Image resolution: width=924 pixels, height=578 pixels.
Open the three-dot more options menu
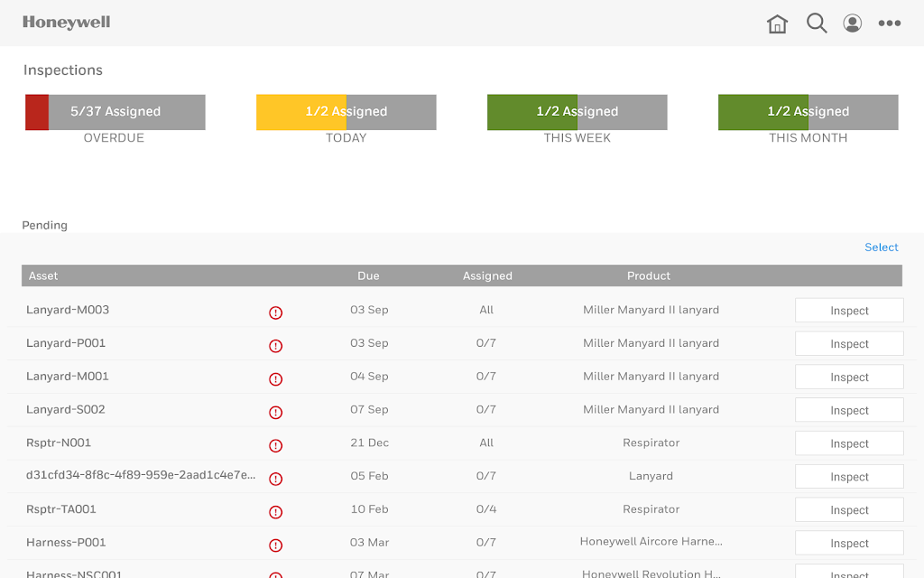(x=889, y=23)
